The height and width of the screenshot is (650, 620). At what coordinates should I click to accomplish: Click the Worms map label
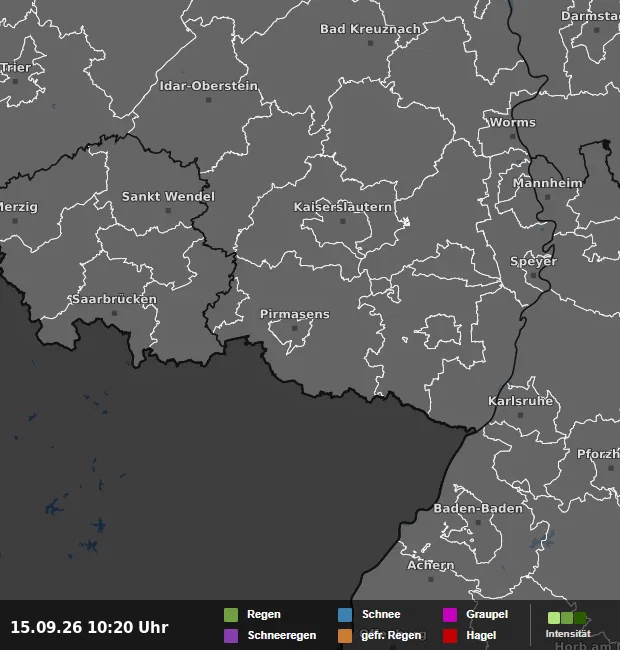[x=513, y=122]
